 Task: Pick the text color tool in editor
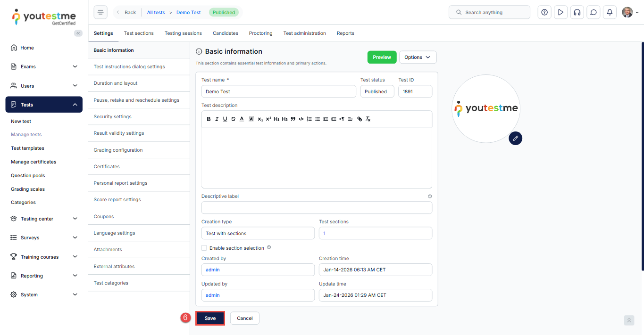242,119
